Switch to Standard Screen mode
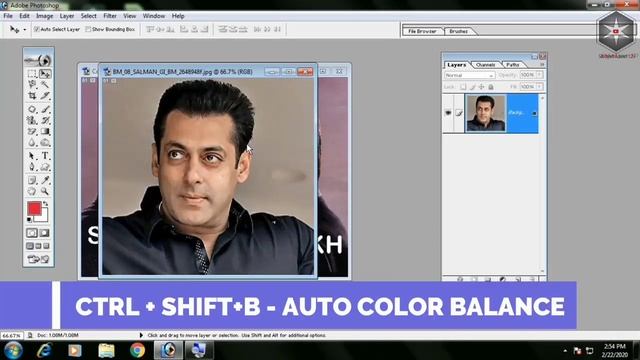 (x=30, y=246)
